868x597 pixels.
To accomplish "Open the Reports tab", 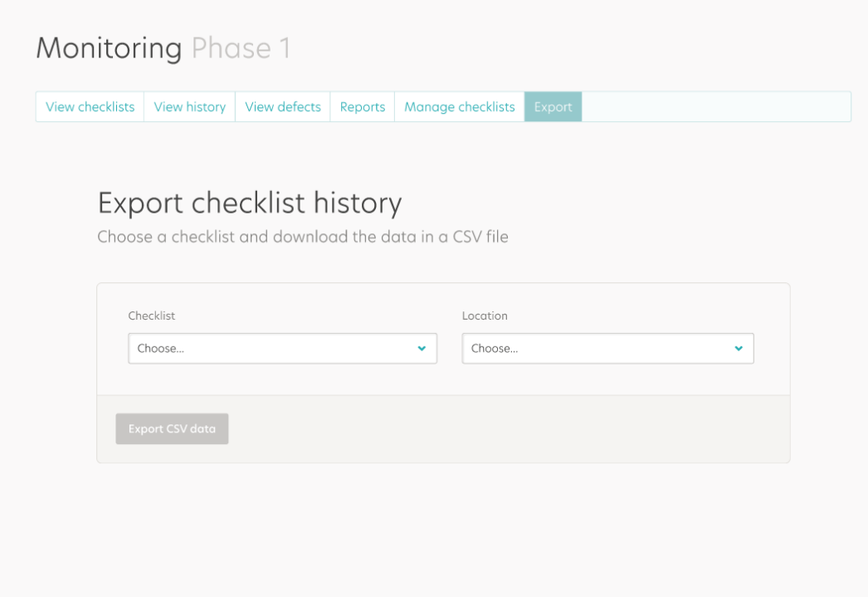I will (362, 106).
